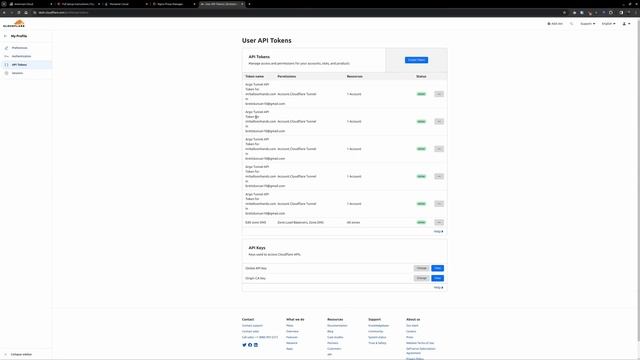The height and width of the screenshot is (360, 640).
Task: Open Careers link under About us
Action: [411, 331]
